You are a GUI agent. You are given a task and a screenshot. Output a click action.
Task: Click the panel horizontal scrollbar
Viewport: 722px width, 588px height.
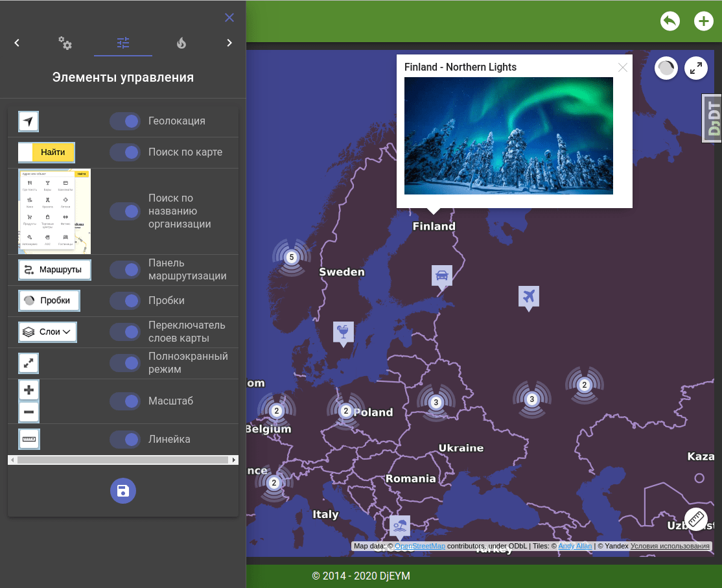coord(122,460)
